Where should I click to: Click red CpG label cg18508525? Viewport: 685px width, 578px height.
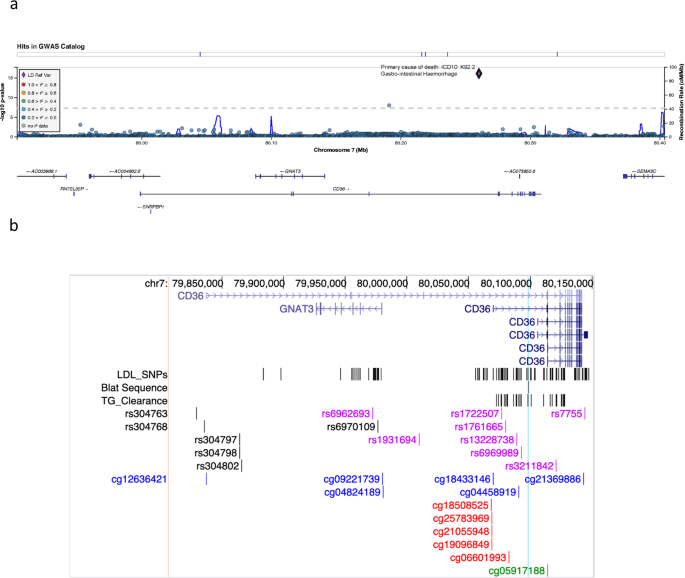(461, 506)
